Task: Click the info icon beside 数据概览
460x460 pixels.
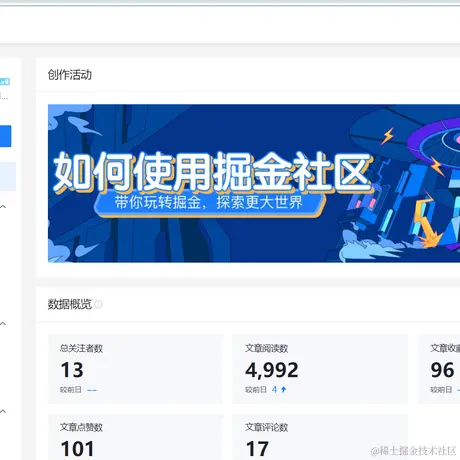Action: [x=98, y=304]
